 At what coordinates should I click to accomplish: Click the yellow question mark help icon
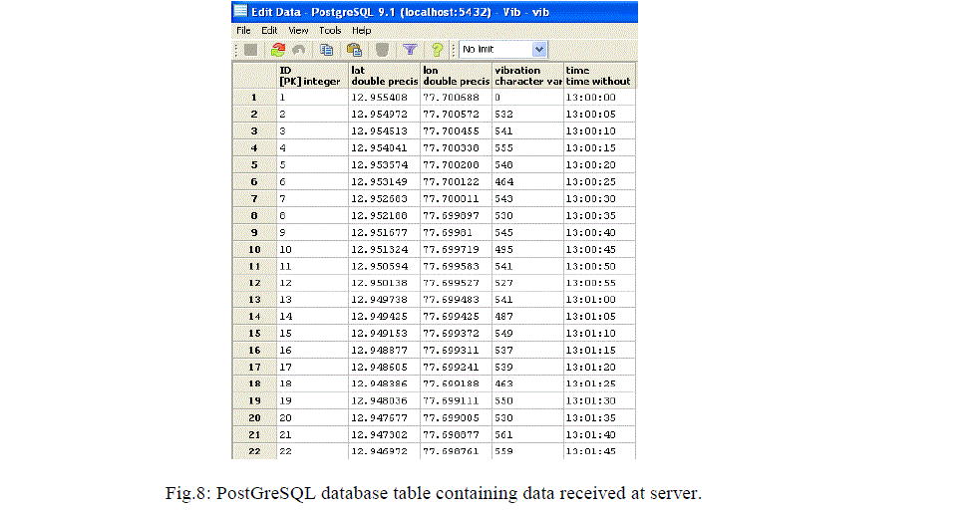pyautogui.click(x=436, y=49)
